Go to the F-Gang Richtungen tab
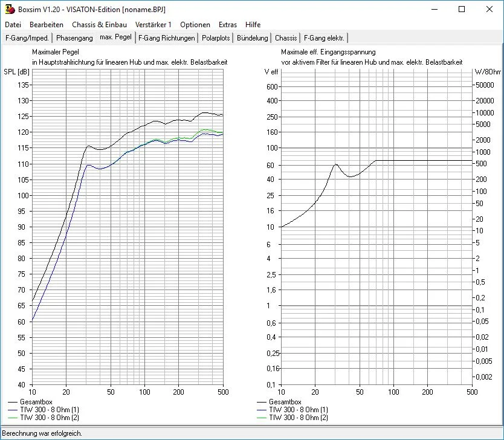This screenshot has height=440, width=504. pos(167,38)
